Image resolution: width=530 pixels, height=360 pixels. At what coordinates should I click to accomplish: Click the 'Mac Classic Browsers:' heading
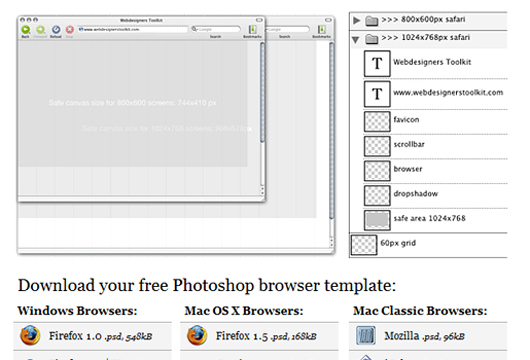(x=420, y=311)
